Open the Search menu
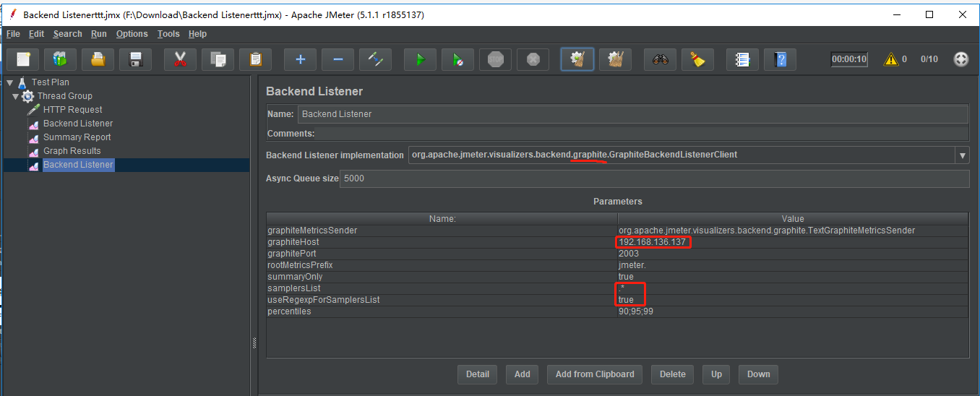Screen dimensions: 980x396 (x=68, y=34)
